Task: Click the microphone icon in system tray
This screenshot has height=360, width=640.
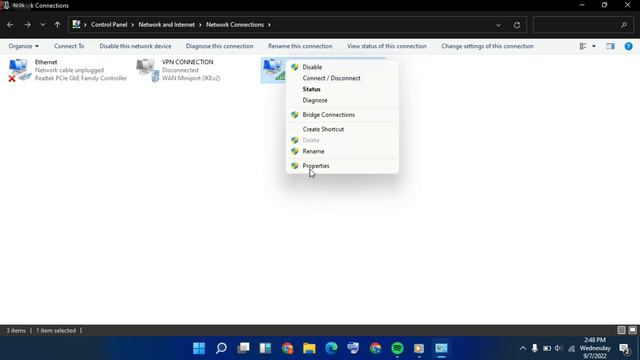Action: (534, 348)
